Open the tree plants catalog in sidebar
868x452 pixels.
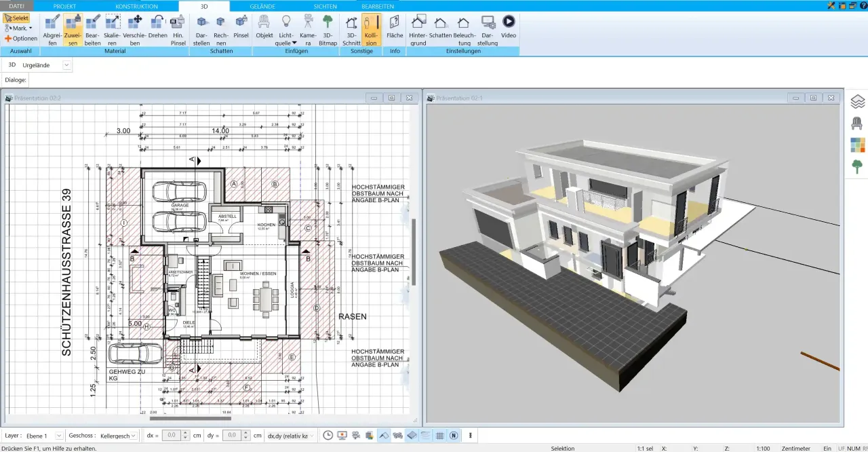(x=857, y=166)
